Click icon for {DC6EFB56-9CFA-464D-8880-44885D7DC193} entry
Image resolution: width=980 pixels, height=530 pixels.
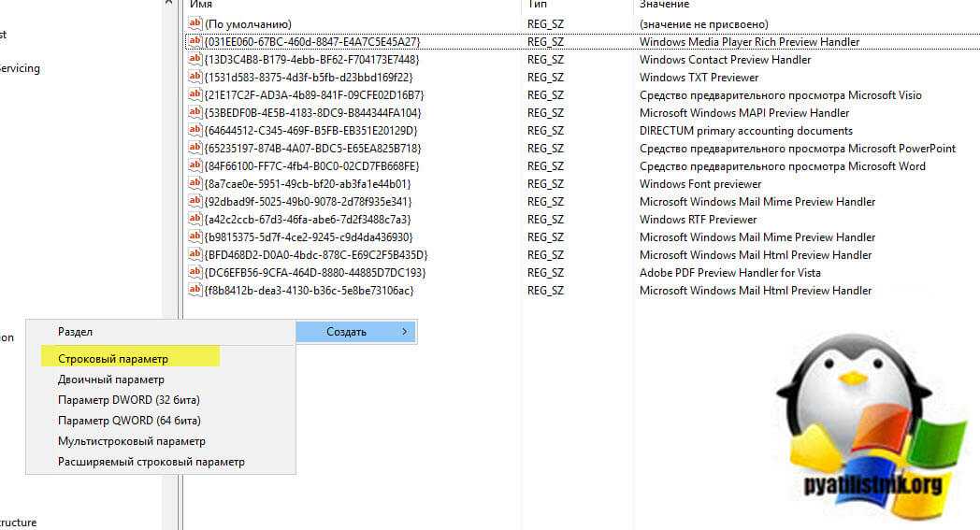pos(195,272)
